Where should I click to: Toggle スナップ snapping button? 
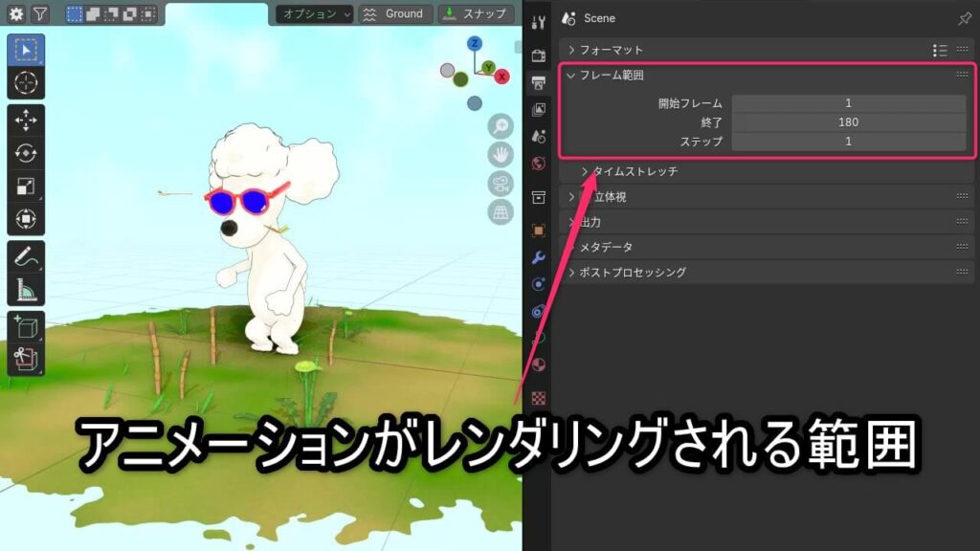477,13
